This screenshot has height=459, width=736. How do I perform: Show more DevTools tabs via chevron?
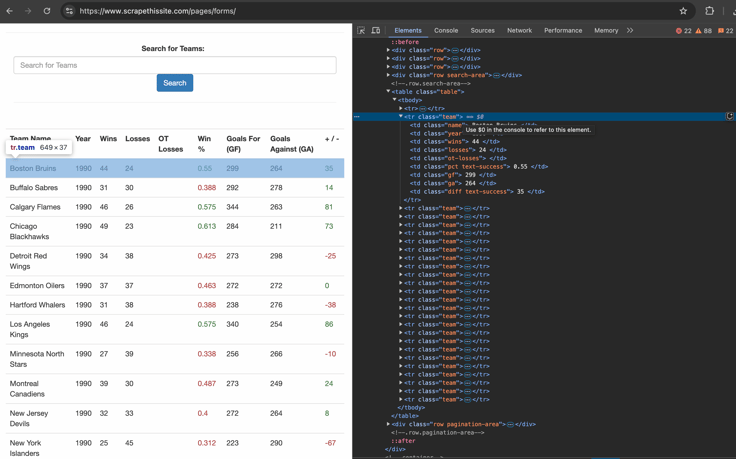point(630,31)
